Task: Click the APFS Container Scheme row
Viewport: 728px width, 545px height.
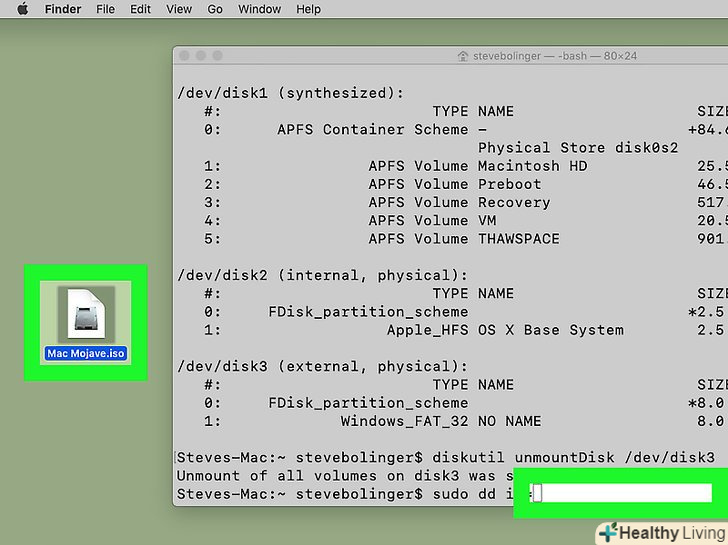Action: coord(465,130)
